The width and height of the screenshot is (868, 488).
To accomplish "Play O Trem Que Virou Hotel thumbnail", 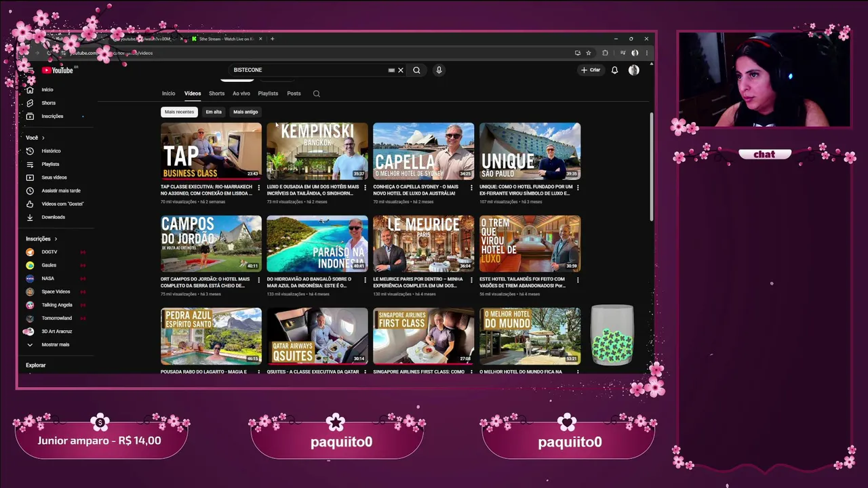I will 530,243.
